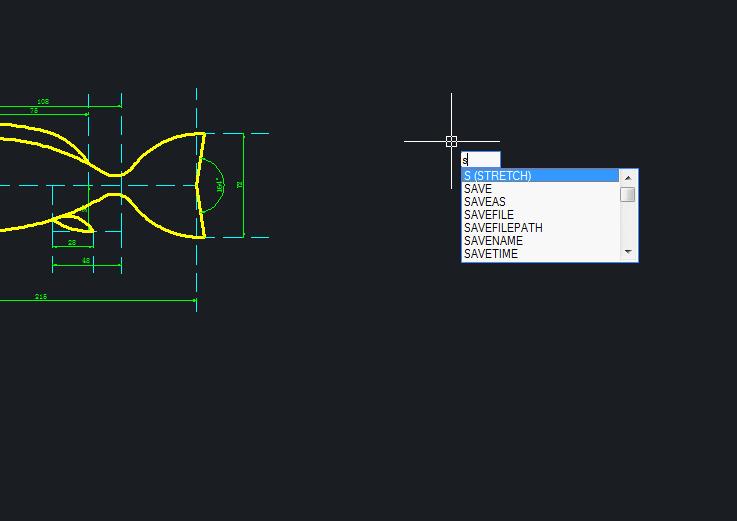Image resolution: width=737 pixels, height=521 pixels.
Task: Click the 28 dimension label
Action: click(x=72, y=243)
